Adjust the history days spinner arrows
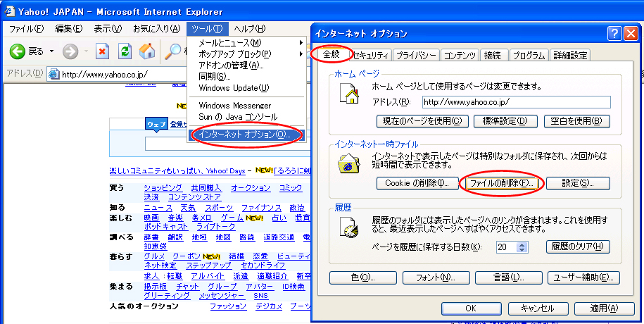This screenshot has width=644, height=324. pyautogui.click(x=522, y=247)
